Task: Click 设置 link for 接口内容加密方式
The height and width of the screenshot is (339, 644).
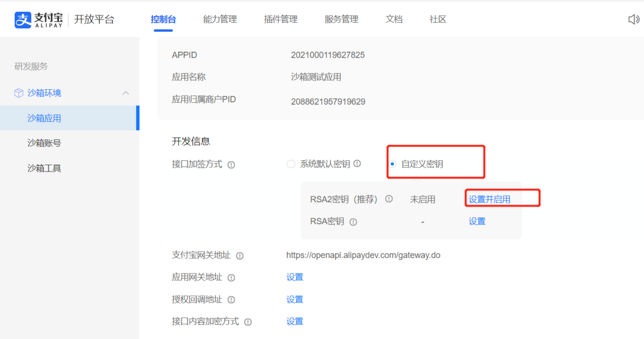Action: point(295,321)
